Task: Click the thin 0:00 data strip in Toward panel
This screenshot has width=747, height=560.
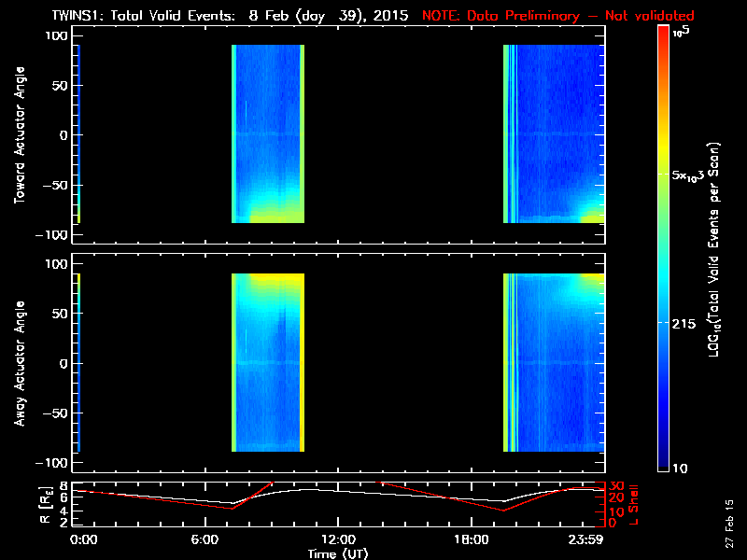Action: 79,133
